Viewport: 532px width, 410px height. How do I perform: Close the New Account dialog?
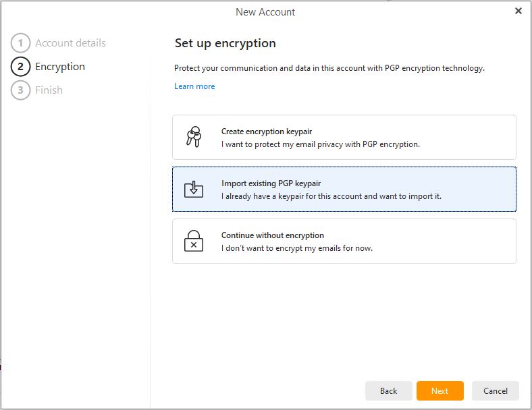(518, 11)
